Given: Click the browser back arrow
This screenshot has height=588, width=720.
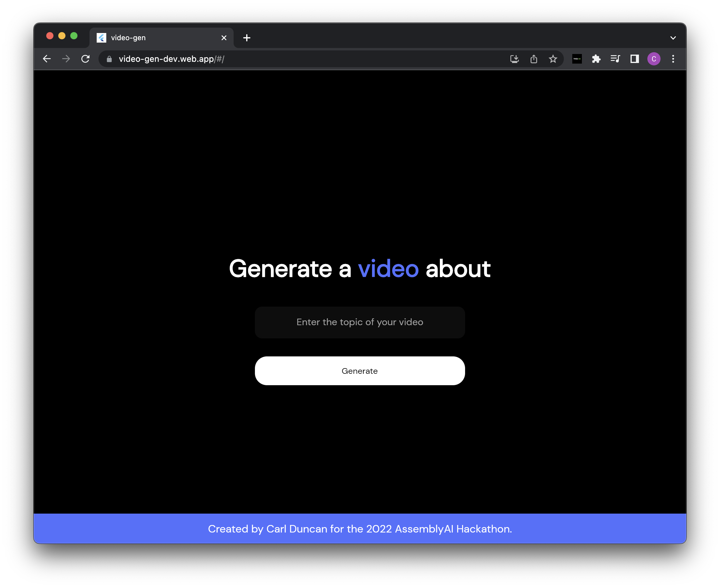Looking at the screenshot, I should [47, 59].
